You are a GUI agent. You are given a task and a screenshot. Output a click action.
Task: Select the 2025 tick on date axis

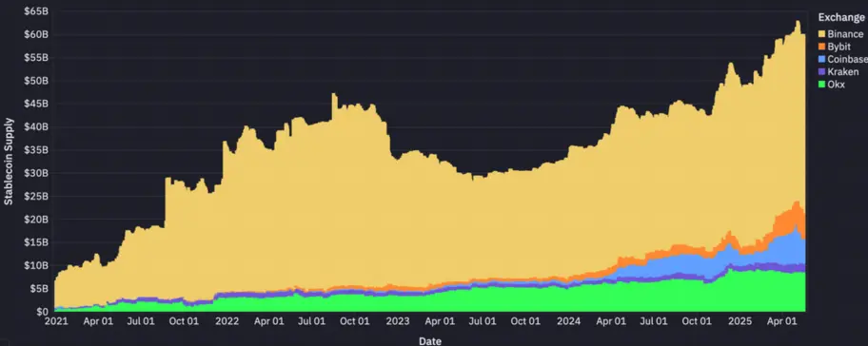point(740,321)
